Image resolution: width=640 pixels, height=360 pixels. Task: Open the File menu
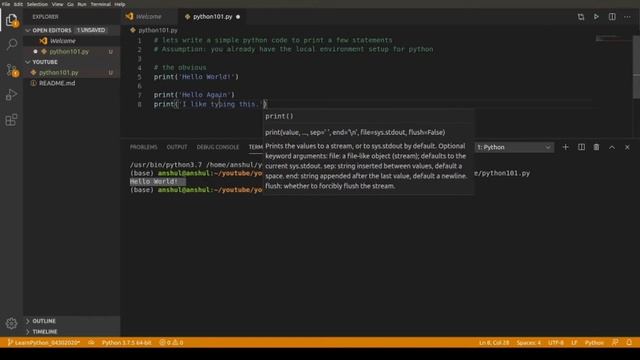6,4
